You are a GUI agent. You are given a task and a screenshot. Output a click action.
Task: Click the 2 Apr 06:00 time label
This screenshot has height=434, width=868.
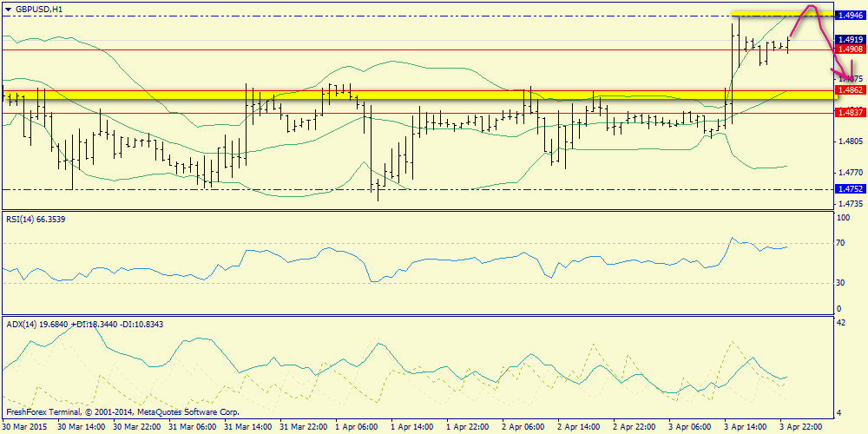click(x=525, y=427)
